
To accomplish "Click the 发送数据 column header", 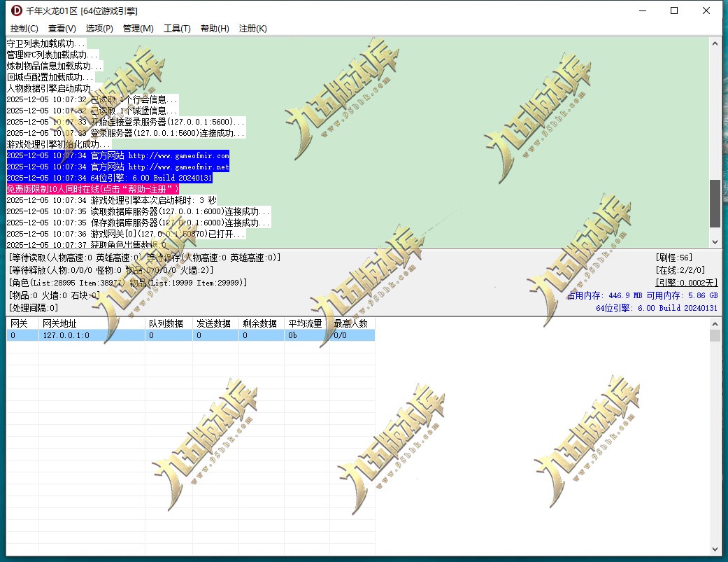I will (215, 323).
